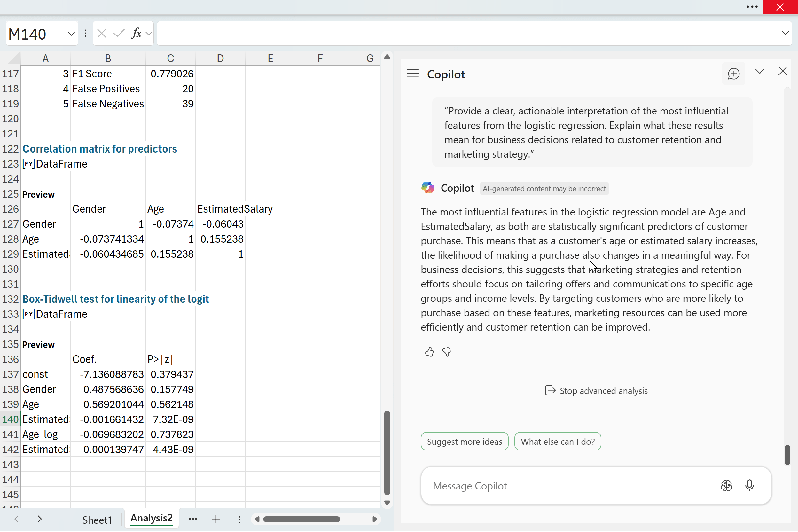Image resolution: width=798 pixels, height=532 pixels.
Task: Add a new worksheet
Action: pos(216,519)
